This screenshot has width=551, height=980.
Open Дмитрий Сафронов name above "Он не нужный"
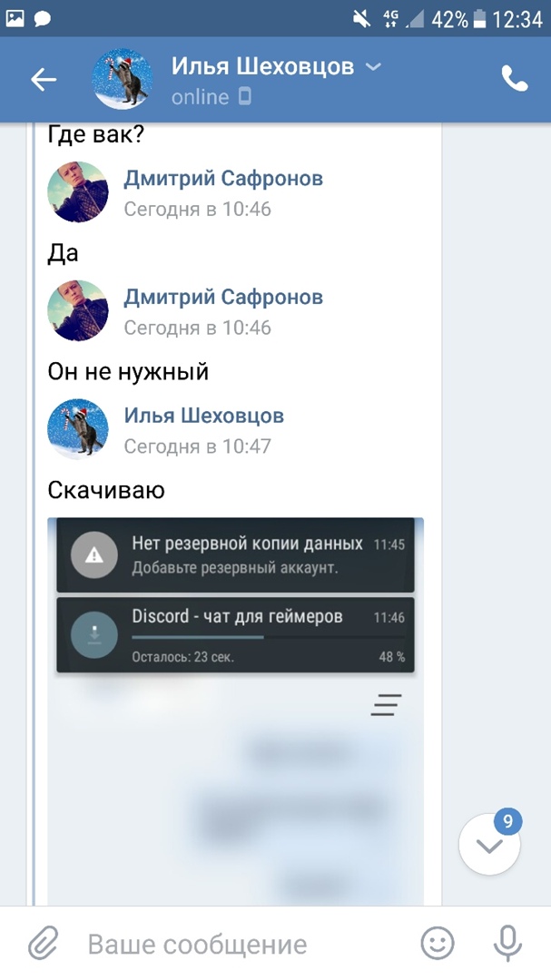click(223, 297)
